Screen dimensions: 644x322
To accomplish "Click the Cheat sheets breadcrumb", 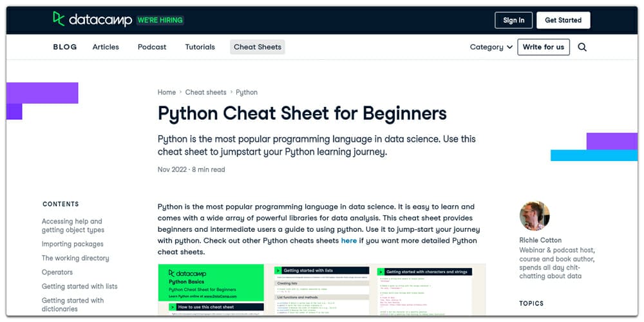I will tap(206, 92).
